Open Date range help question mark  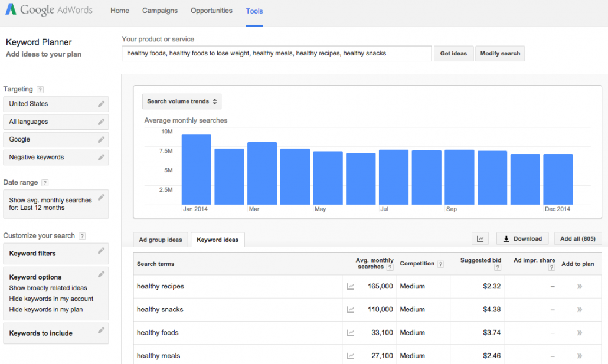tap(45, 182)
